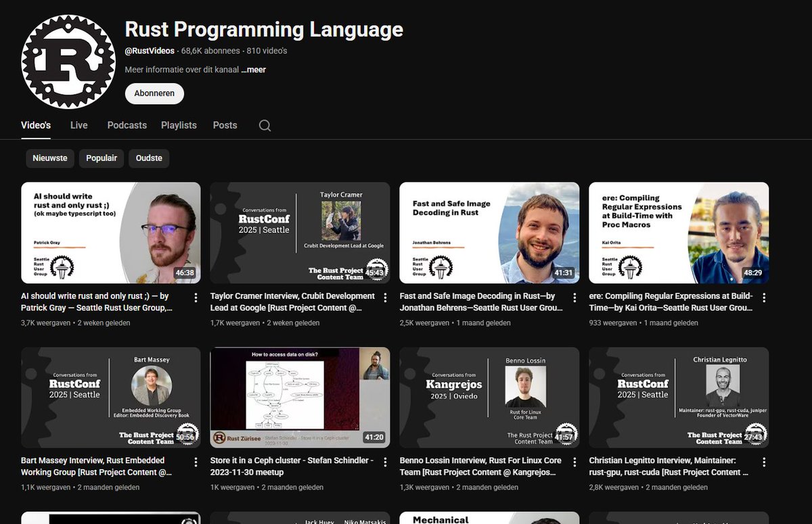Click the 48:29 duration badge
The image size is (812, 524).
753,273
